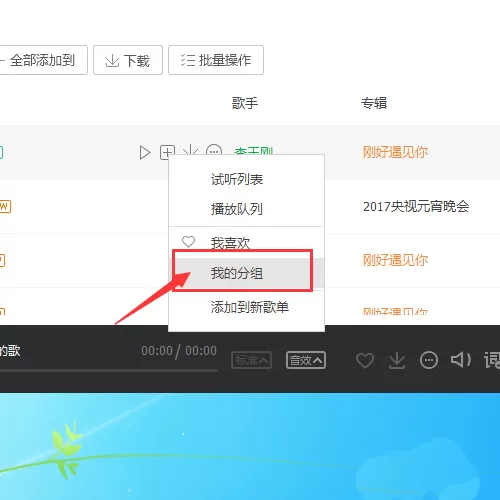
Task: Download the first row song via arrow icon
Action: click(190, 150)
